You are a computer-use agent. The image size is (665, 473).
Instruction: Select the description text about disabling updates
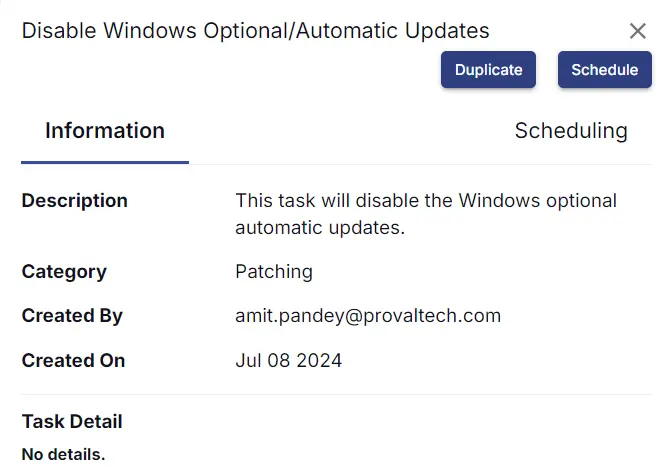click(426, 214)
